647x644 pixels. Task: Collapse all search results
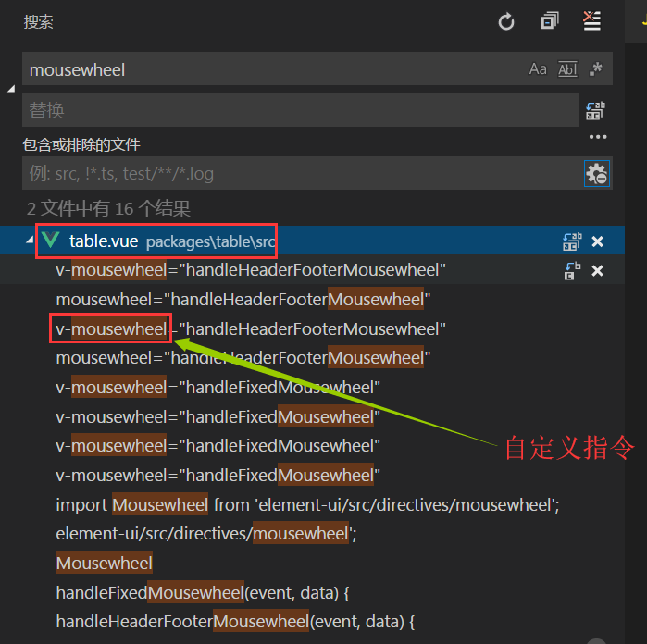[550, 20]
